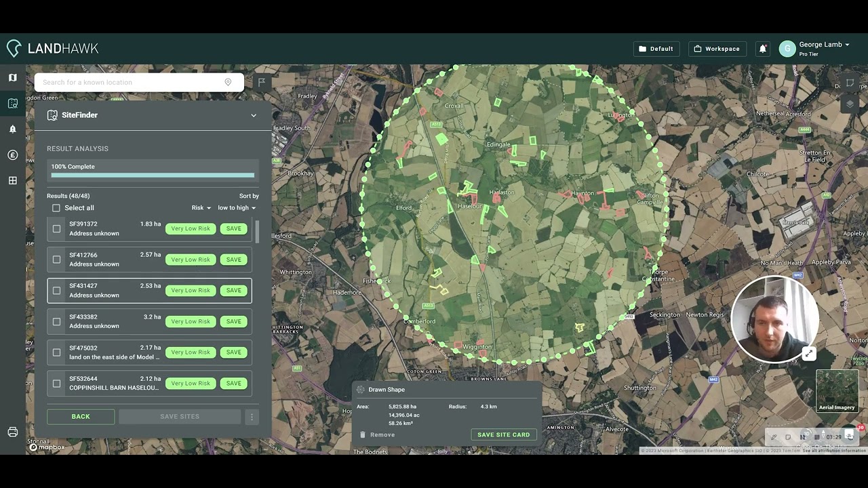Click the sticky note icon in the recording toolbar
Image resolution: width=868 pixels, height=488 pixels.
click(x=788, y=437)
